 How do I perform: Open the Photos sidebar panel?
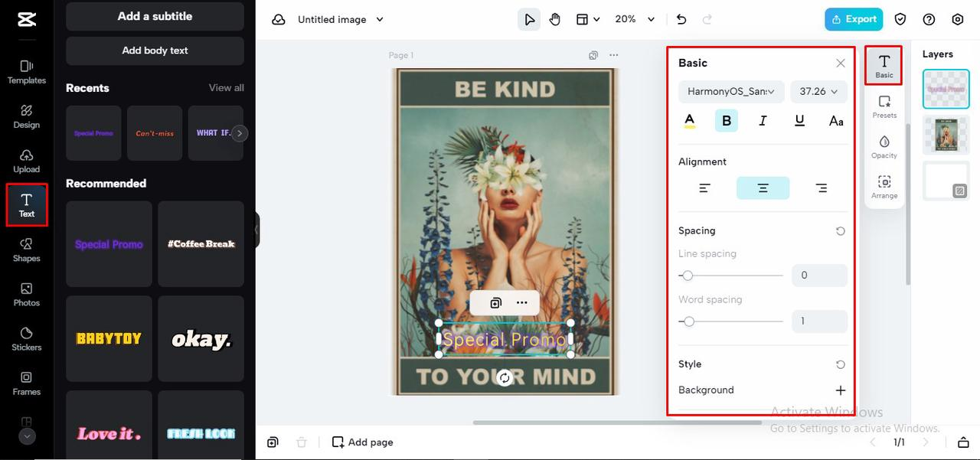coord(27,294)
